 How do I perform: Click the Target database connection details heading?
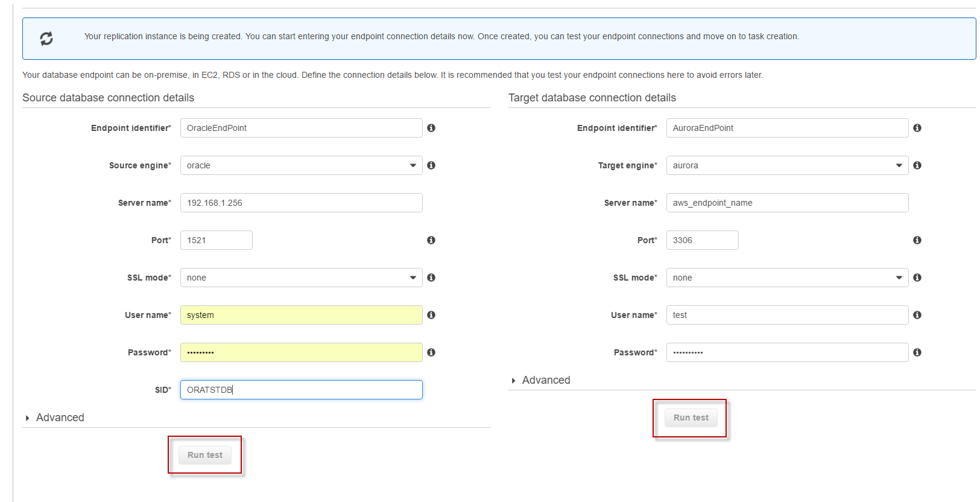(592, 98)
